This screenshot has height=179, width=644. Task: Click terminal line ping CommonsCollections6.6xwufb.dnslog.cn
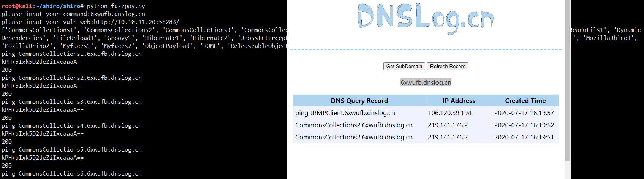pos(71,174)
